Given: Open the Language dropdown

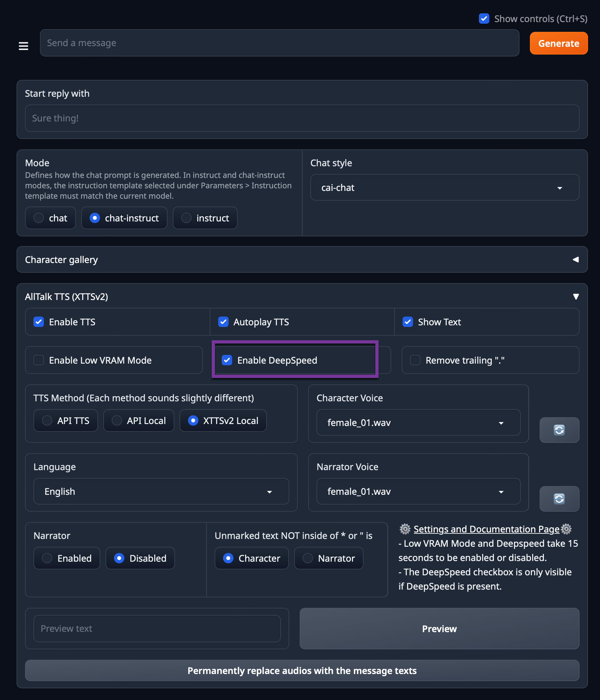Looking at the screenshot, I should pos(161,491).
